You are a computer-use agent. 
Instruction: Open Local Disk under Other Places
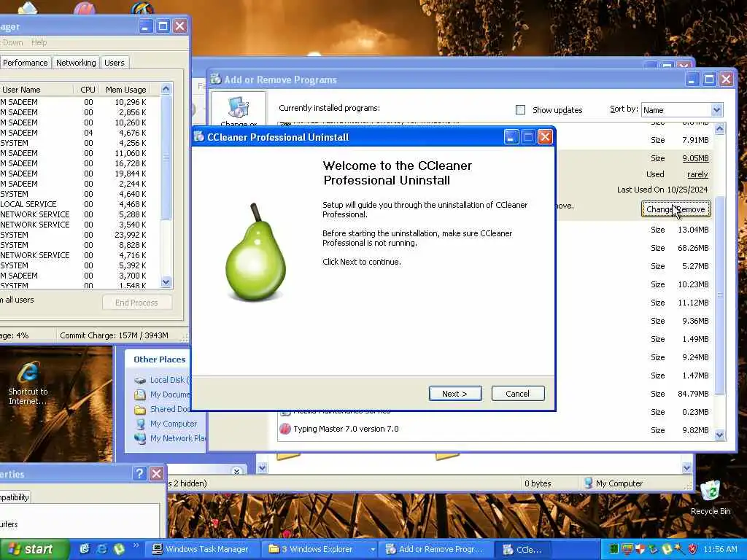[169, 380]
